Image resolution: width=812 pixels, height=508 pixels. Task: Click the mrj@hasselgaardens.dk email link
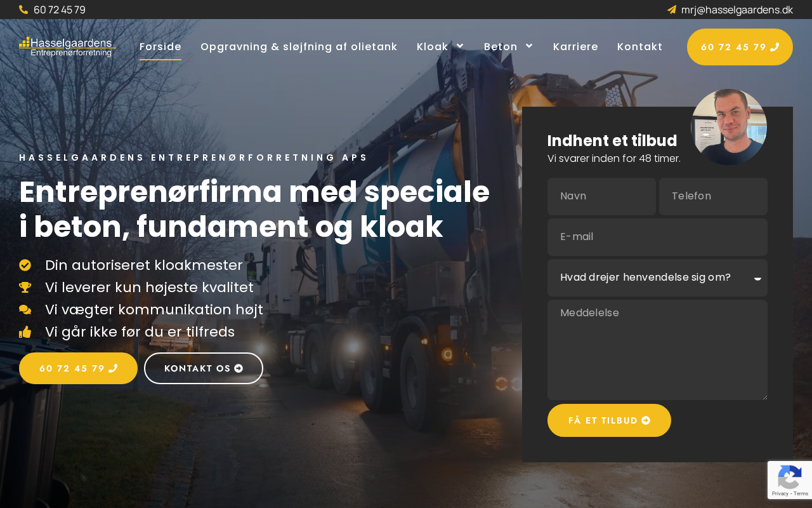737,10
